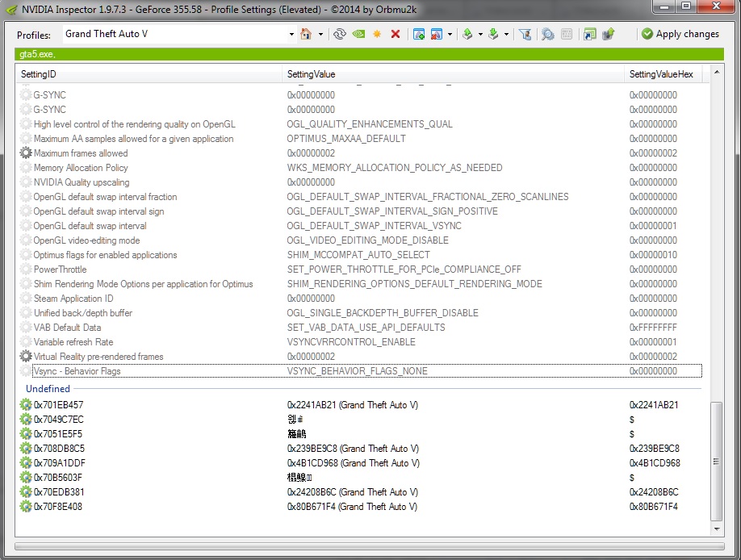Click green gear icon beside 0x708DB8C5
The image size is (741, 560).
(26, 448)
